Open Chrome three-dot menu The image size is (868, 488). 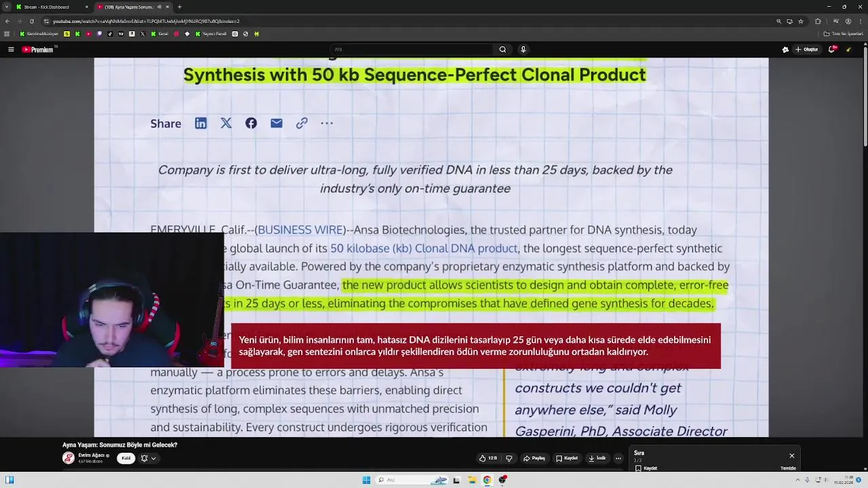coord(861,21)
